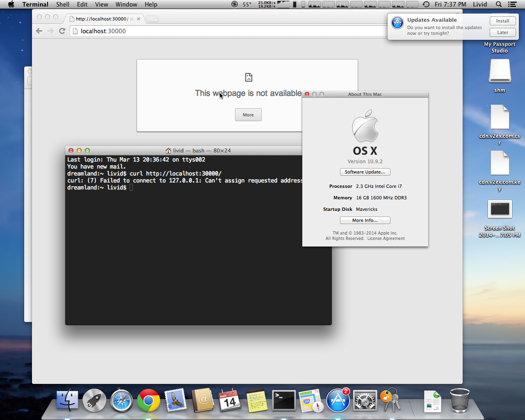Open the Apple menu
Viewport: 525px width, 420px height.
coord(11,4)
